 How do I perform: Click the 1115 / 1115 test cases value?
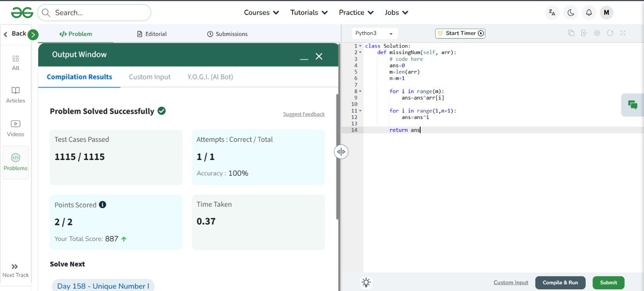coord(79,157)
